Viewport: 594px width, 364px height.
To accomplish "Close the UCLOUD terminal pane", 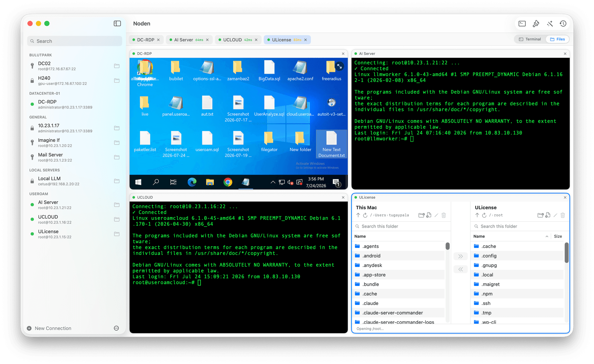I will coord(343,197).
